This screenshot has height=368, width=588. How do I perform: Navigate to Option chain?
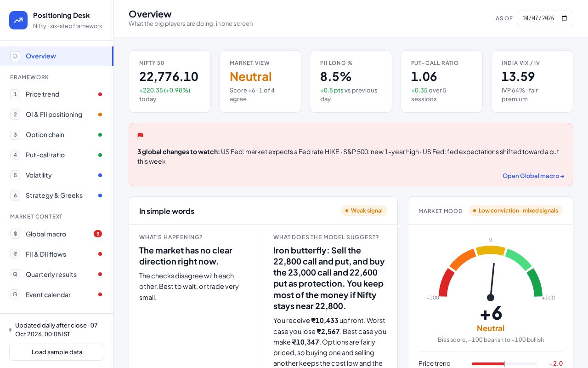click(x=57, y=135)
